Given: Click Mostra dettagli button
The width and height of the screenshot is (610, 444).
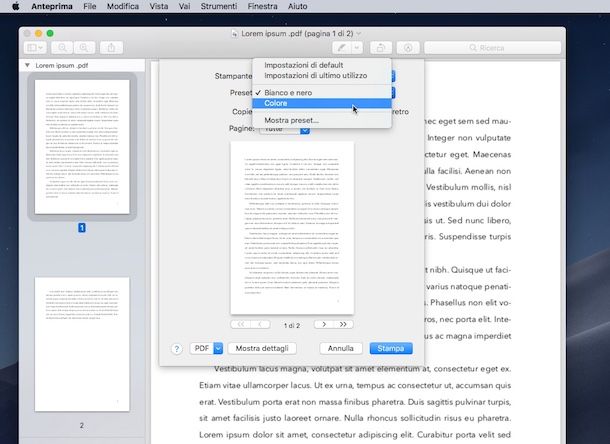Looking at the screenshot, I should (267, 349).
